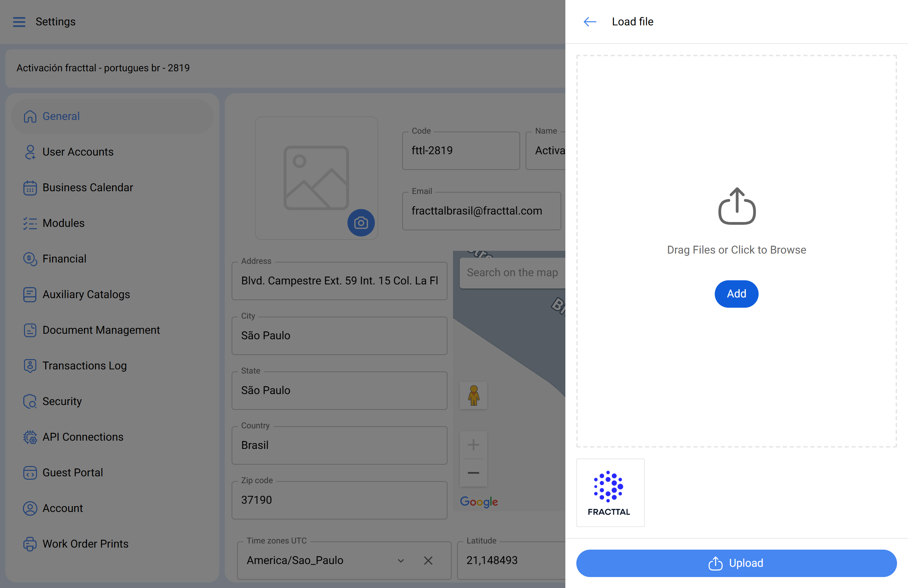Zoom in on the map with plus
908x588 pixels.
[x=474, y=444]
